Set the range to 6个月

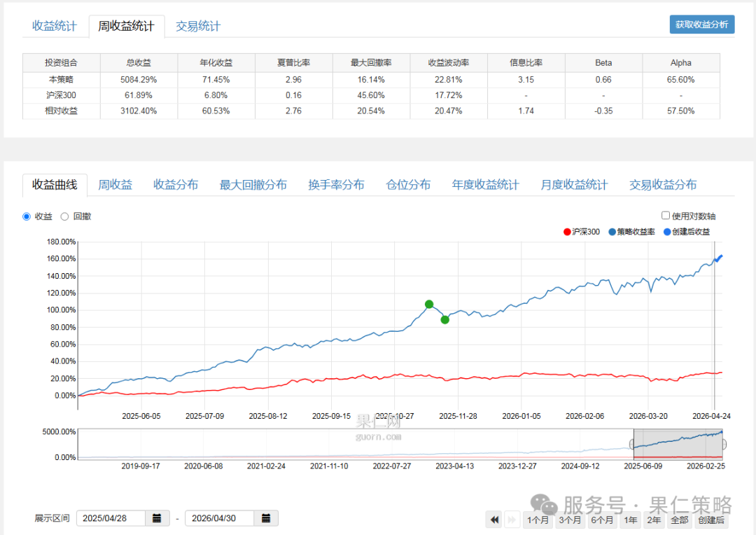[x=602, y=520]
